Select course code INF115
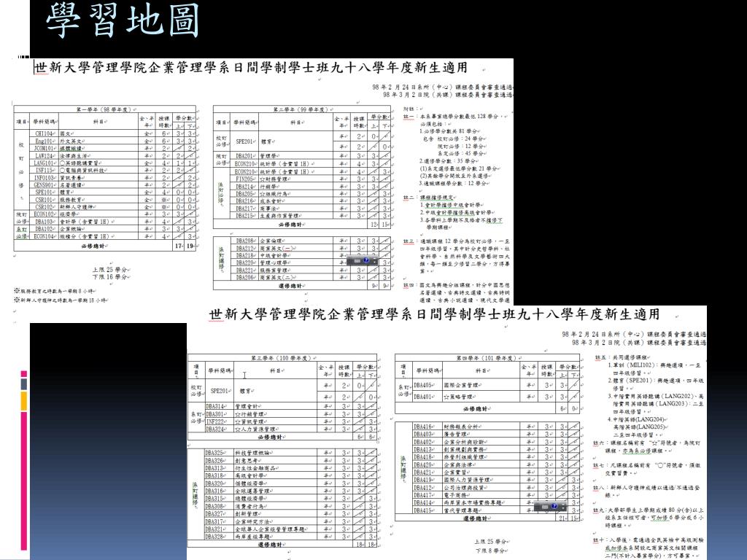The image size is (747, 560). coord(44,170)
